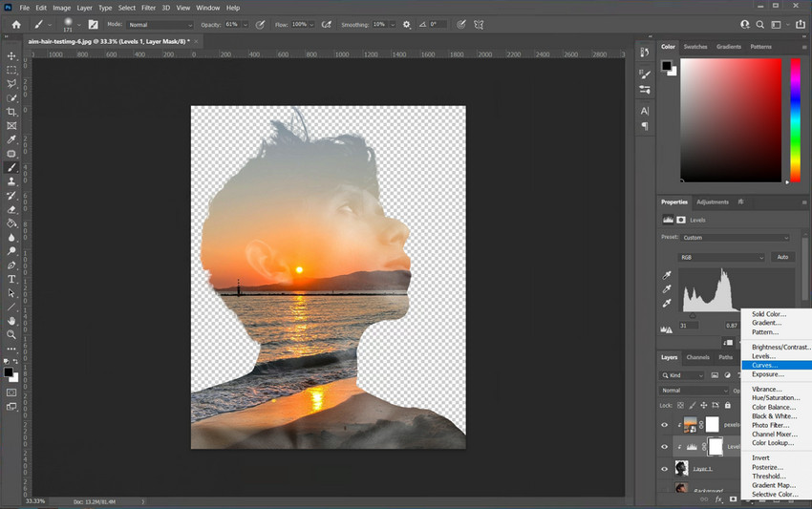
Task: Open the Flow dropdown arrow
Action: (311, 25)
